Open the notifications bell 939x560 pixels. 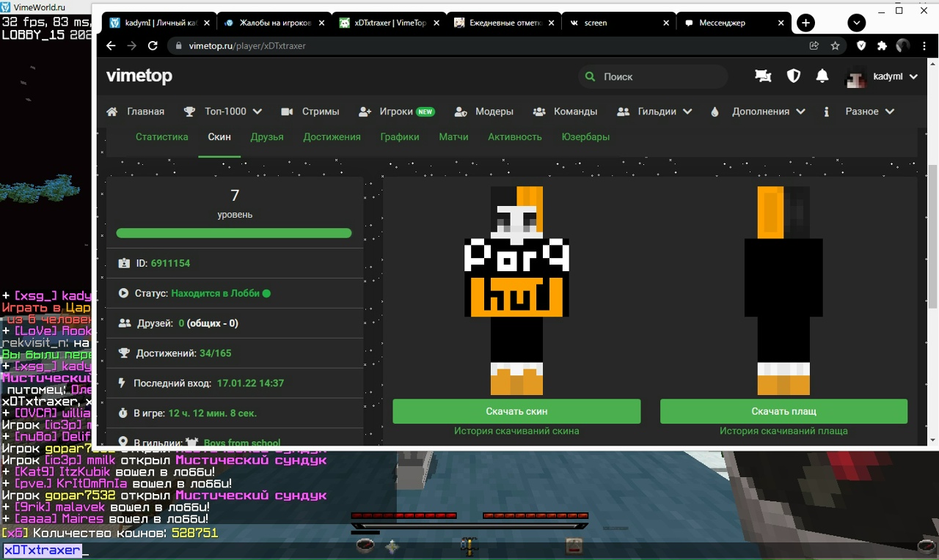(822, 76)
